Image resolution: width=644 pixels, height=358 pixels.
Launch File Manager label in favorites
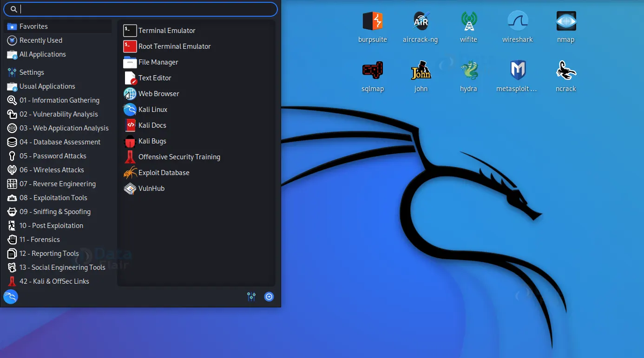click(158, 62)
